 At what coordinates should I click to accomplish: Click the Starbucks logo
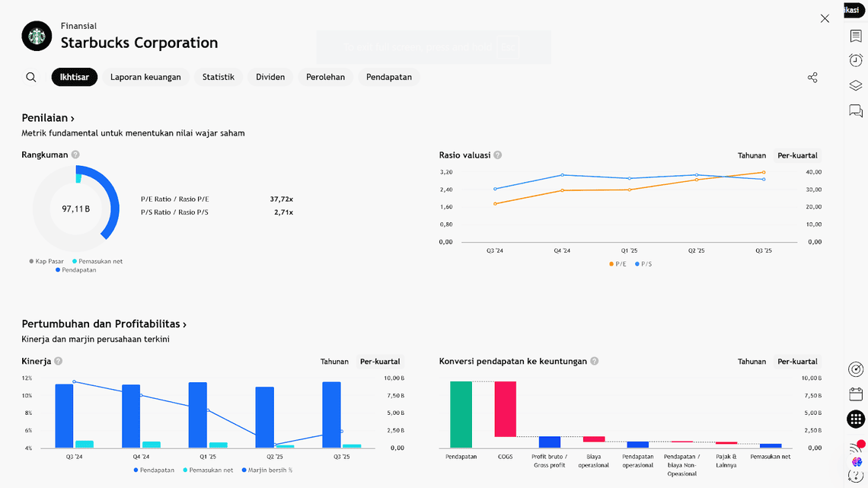pos(37,36)
